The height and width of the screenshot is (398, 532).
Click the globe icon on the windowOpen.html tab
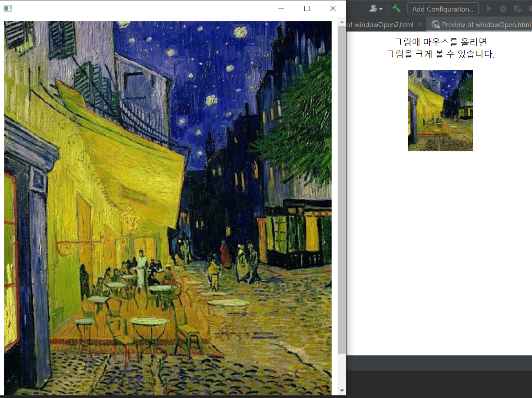(435, 24)
